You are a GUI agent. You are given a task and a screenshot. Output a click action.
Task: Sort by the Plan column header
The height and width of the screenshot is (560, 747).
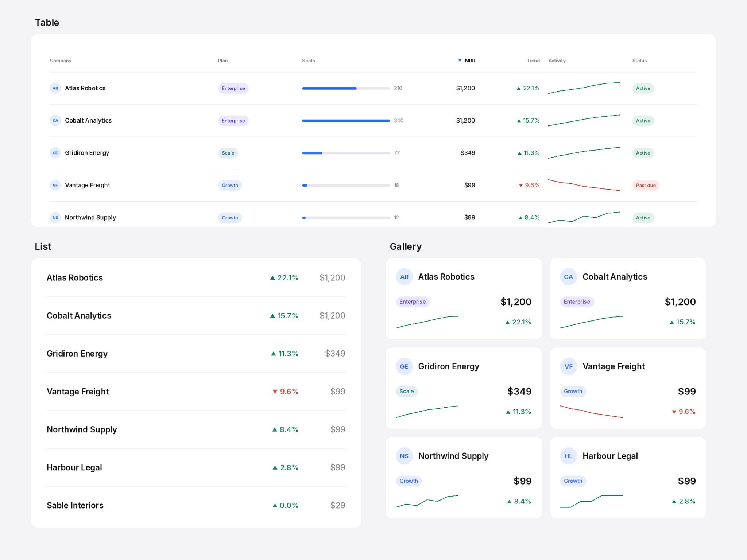(x=223, y=61)
